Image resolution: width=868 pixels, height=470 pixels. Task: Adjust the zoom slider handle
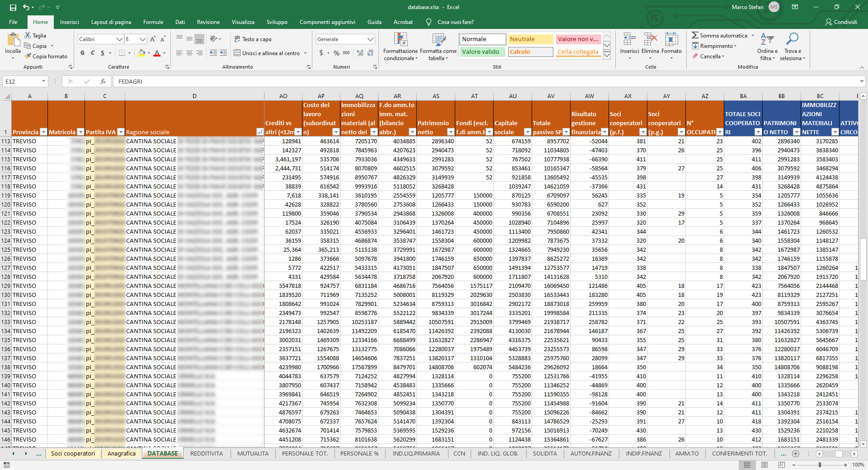pyautogui.click(x=820, y=465)
